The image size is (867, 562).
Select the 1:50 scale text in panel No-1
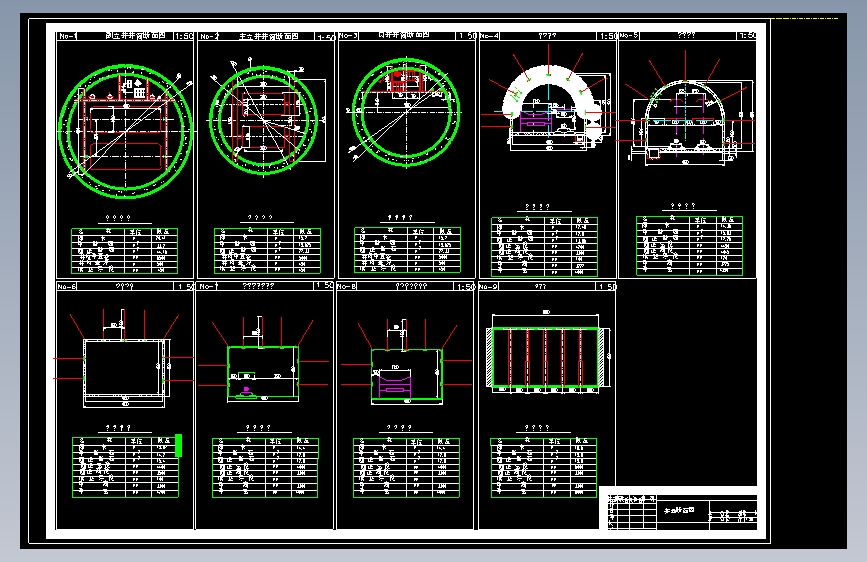(184, 36)
